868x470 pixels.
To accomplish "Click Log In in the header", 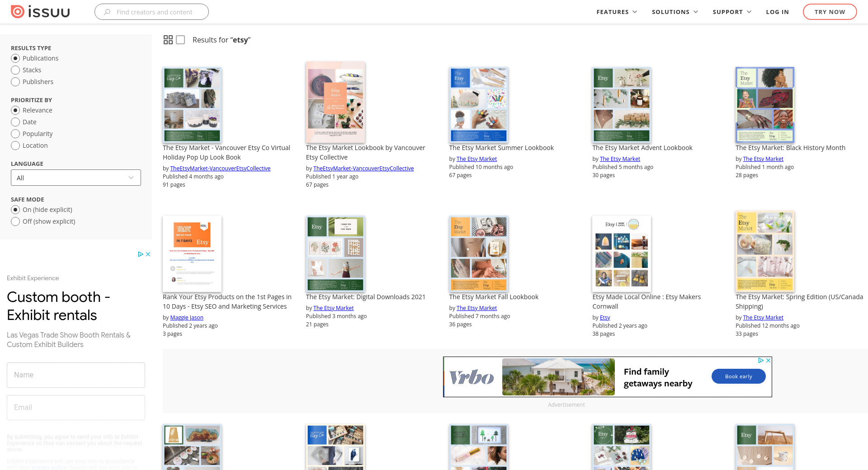I will tap(777, 12).
